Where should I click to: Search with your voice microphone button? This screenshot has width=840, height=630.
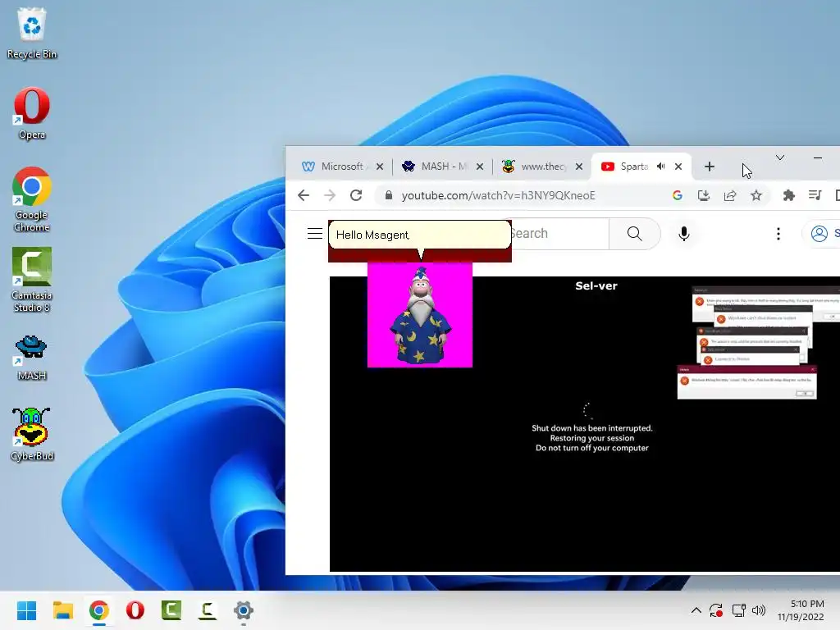pos(683,234)
